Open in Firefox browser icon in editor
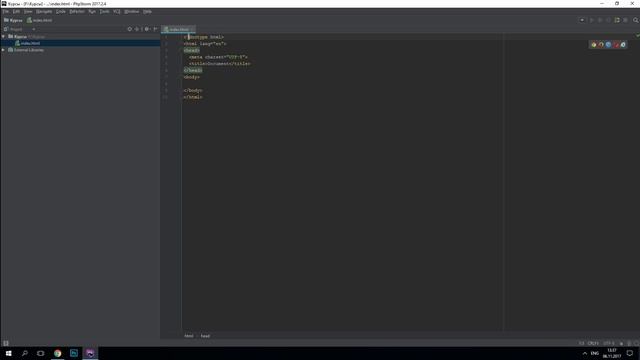 601,44
